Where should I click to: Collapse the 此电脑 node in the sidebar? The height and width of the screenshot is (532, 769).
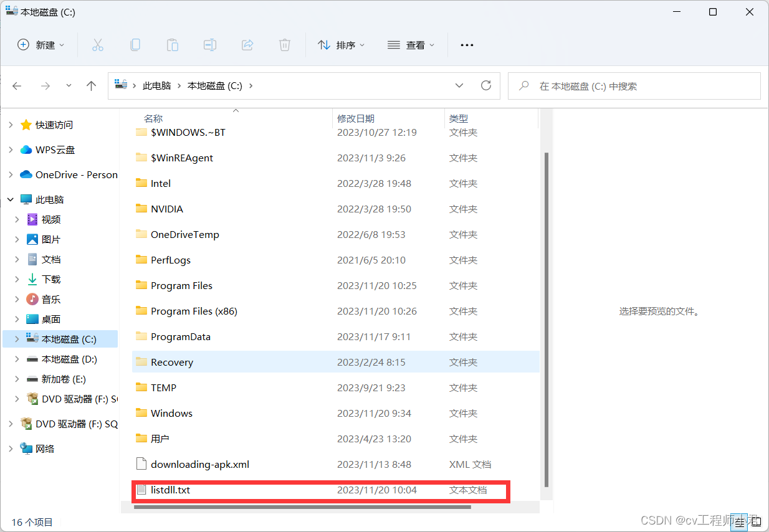point(11,199)
